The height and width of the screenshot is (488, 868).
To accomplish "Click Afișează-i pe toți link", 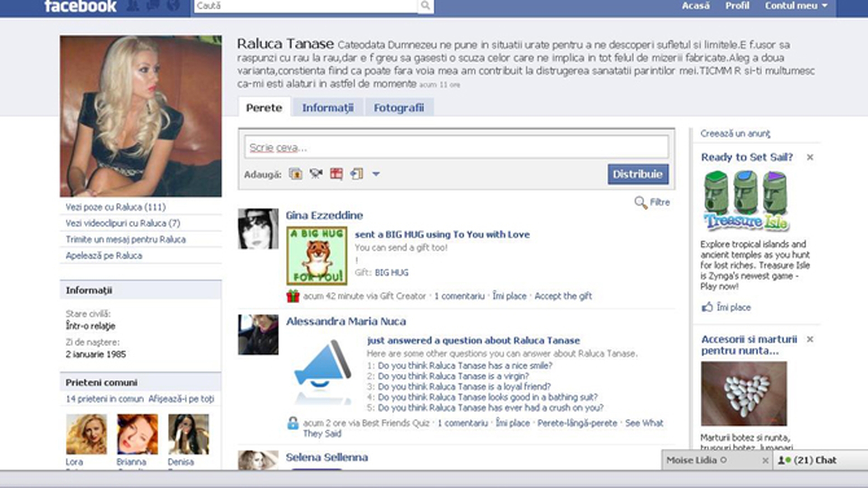I will tap(181, 399).
